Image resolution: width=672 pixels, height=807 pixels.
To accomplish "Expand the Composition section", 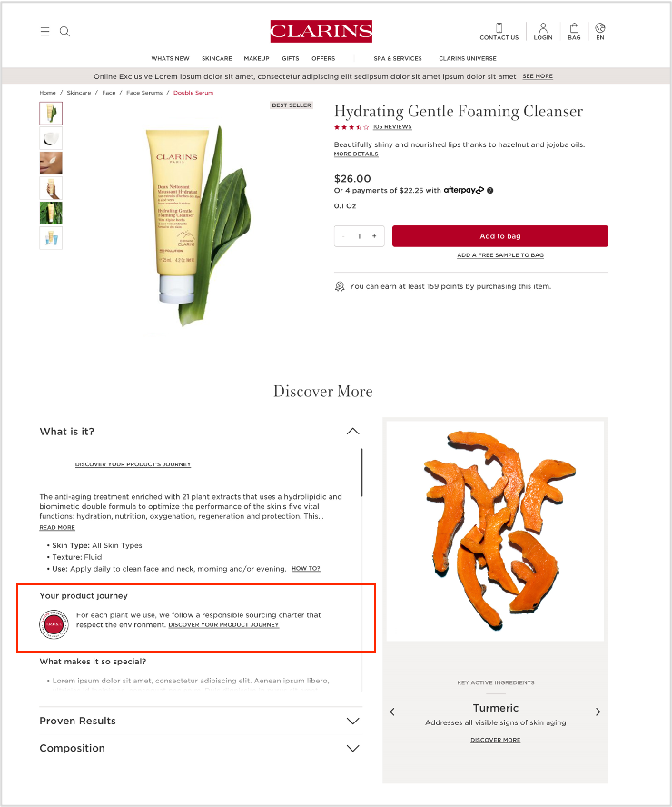I will [352, 748].
